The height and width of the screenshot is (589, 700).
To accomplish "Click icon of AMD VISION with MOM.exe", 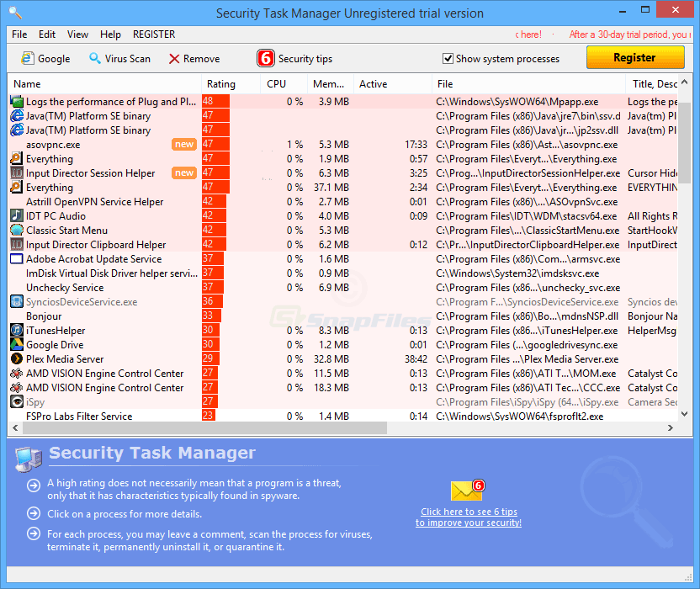I will (x=17, y=373).
